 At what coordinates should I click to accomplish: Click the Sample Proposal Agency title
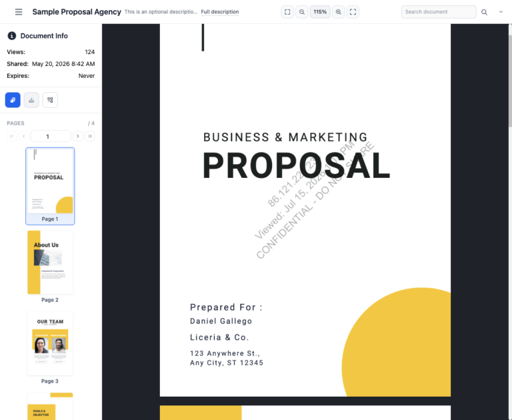77,12
